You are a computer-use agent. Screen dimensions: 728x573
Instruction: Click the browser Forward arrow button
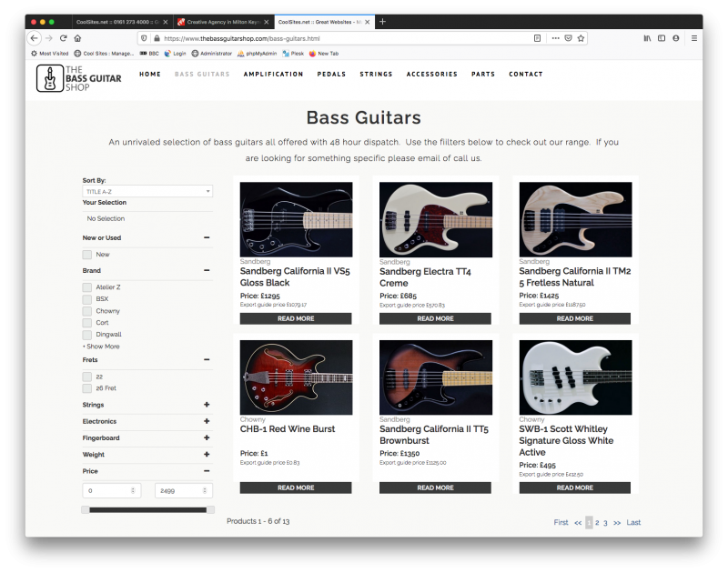point(49,38)
